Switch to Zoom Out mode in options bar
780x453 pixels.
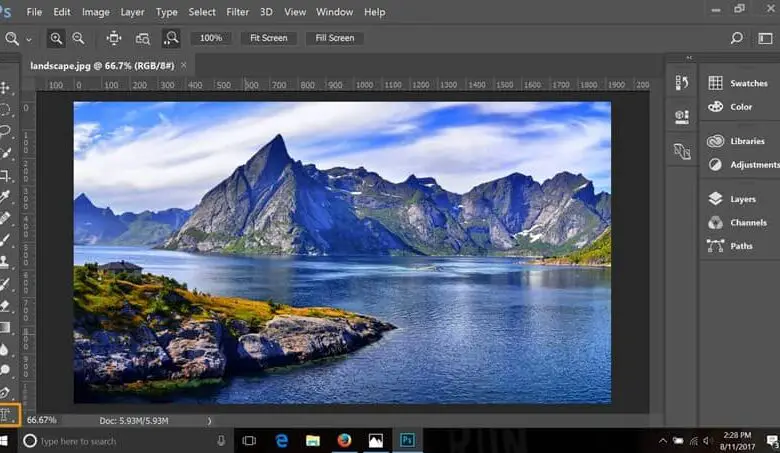pos(78,38)
